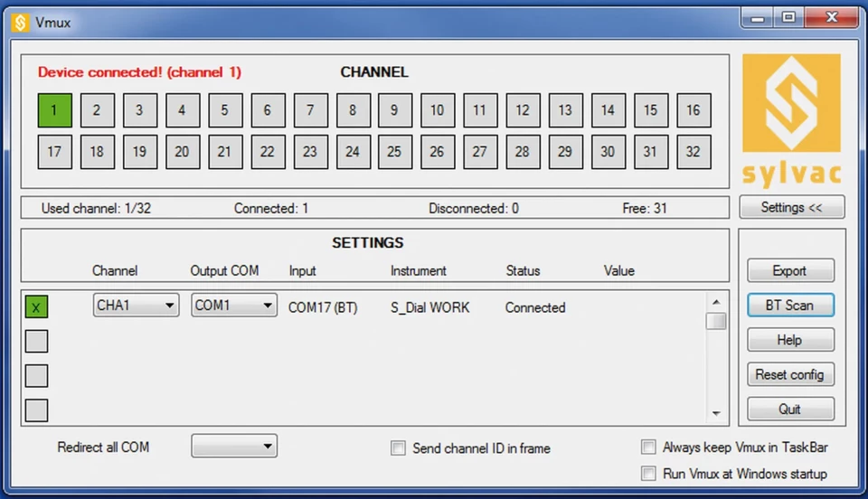Check Always keep Vmux in TaskBar
This screenshot has width=868, height=499.
(648, 447)
